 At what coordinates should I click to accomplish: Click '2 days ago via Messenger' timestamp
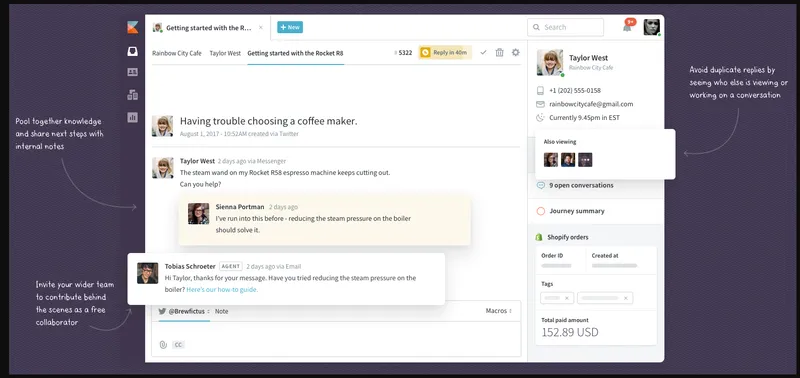coord(252,161)
